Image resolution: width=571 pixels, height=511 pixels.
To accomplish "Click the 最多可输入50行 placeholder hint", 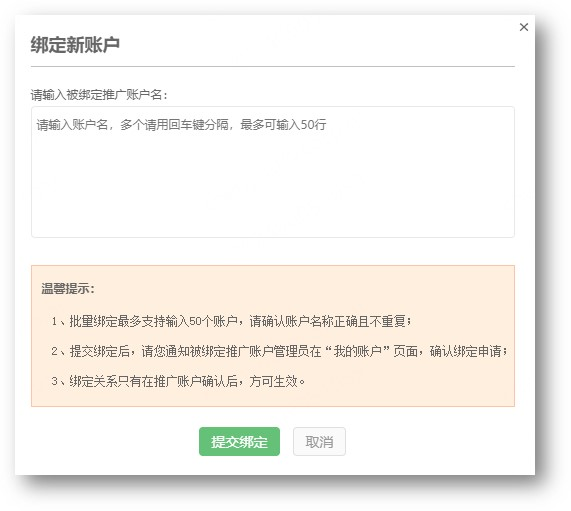I will point(283,125).
